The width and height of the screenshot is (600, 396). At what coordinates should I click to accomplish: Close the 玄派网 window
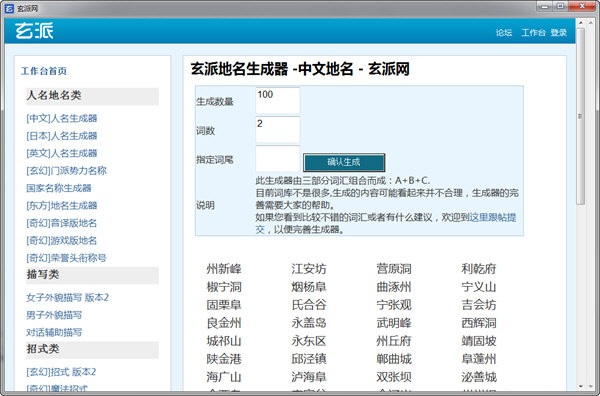point(583,6)
